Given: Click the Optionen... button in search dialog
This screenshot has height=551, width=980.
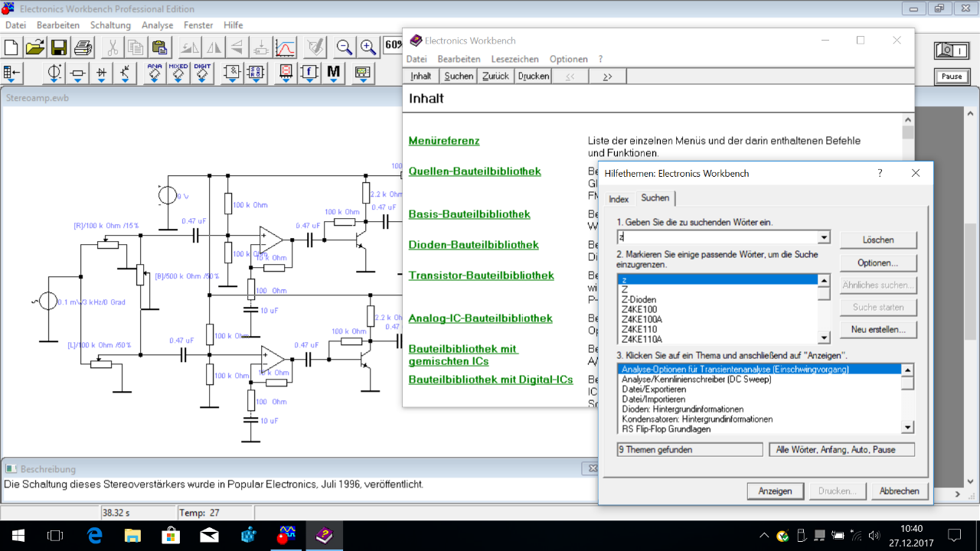Looking at the screenshot, I should tap(878, 262).
